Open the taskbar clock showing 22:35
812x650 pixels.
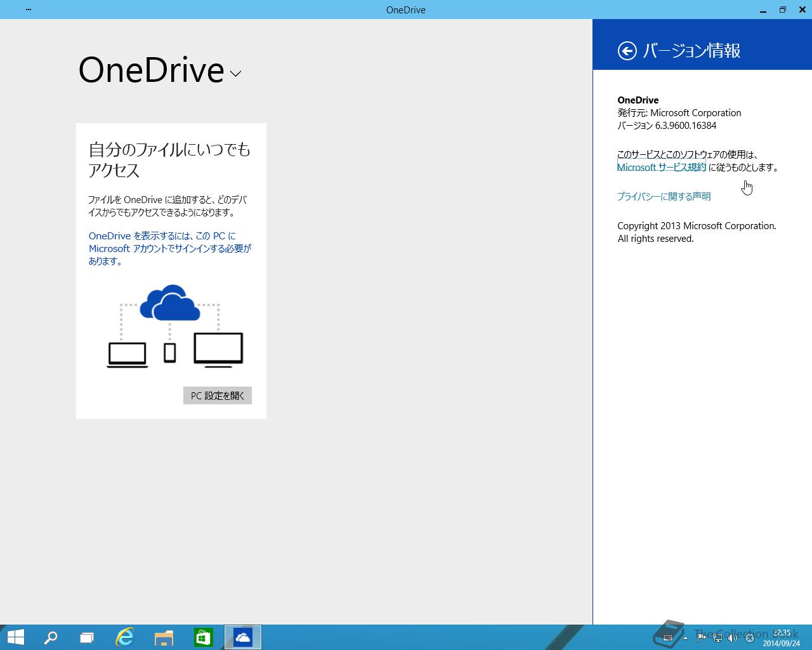782,638
